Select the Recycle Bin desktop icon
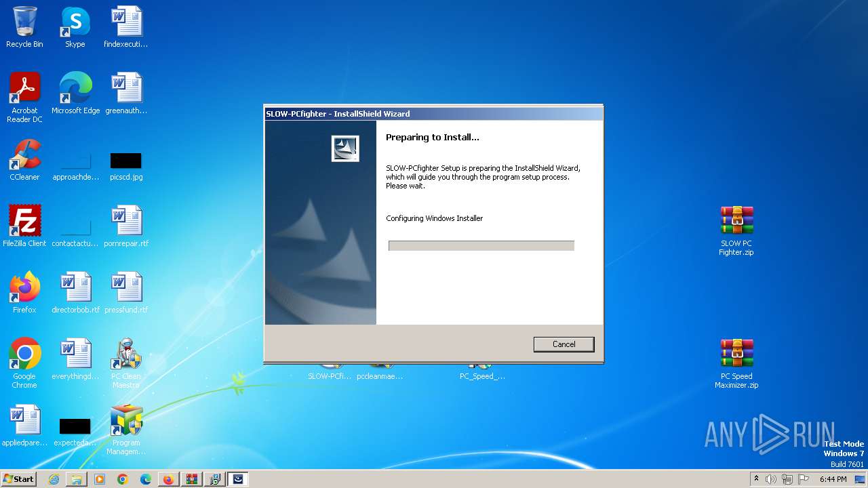The width and height of the screenshot is (868, 488). [x=24, y=27]
